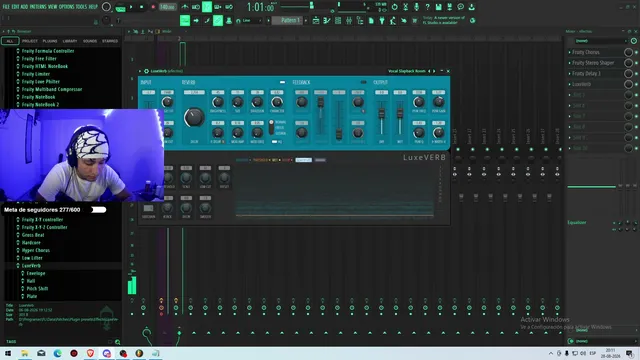Toggle Fruity Chorus slot enable knob
This screenshot has width=640, height=360.
pyautogui.click(x=628, y=52)
